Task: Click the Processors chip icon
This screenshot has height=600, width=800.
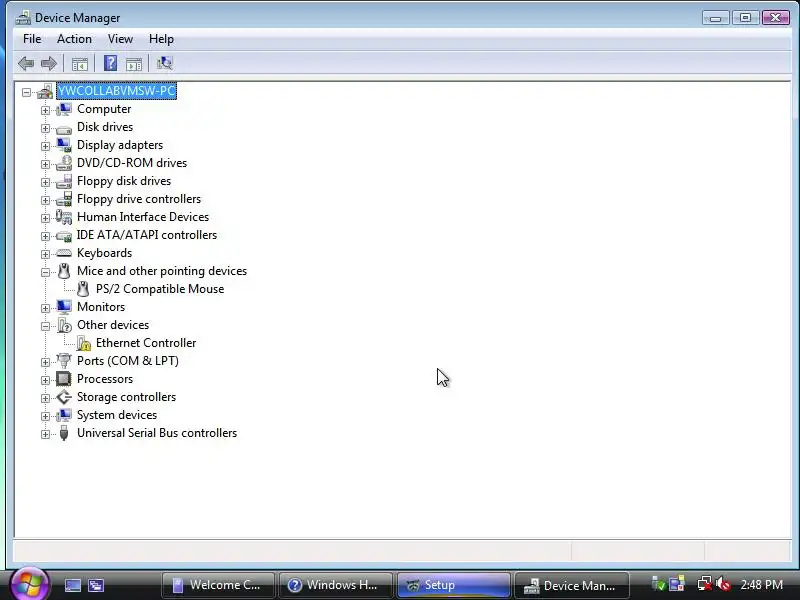Action: coord(64,379)
